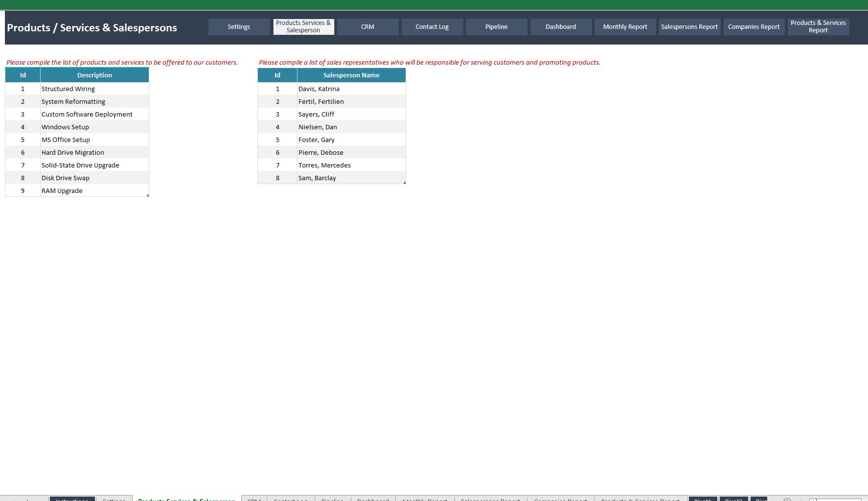This screenshot has width=868, height=501.
Task: Click the Products Services & Salesperson button
Action: [x=303, y=27]
